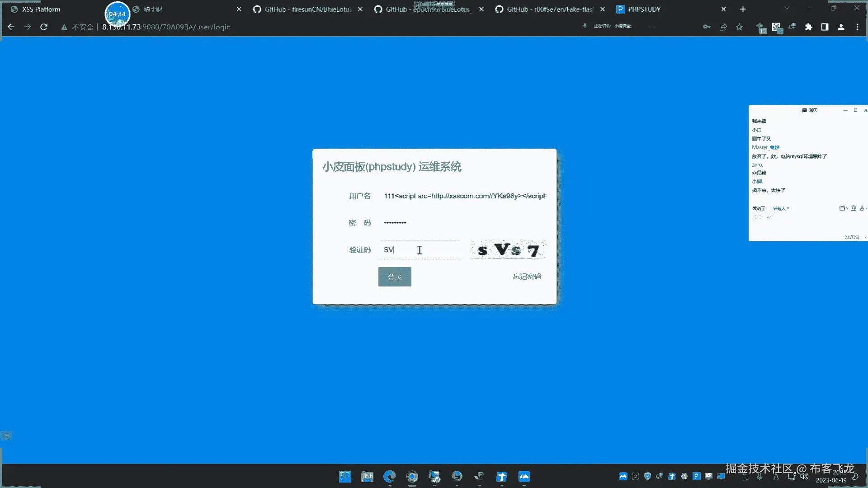Open the user profile icon
Image resolution: width=868 pixels, height=488 pixels.
coord(841,27)
